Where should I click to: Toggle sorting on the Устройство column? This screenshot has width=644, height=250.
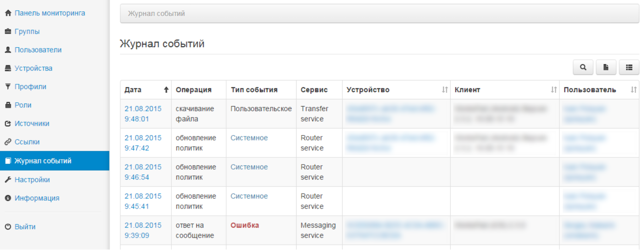pyautogui.click(x=444, y=90)
